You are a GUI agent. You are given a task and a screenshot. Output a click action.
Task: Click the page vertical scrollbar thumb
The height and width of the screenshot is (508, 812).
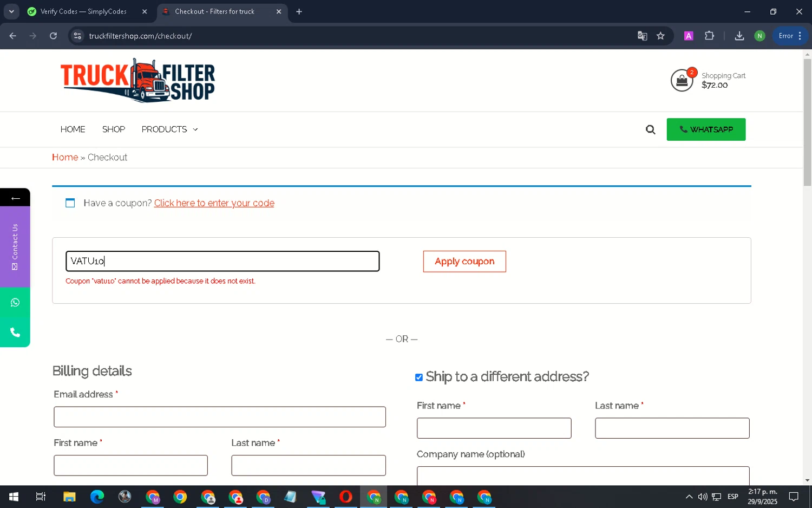(x=807, y=122)
